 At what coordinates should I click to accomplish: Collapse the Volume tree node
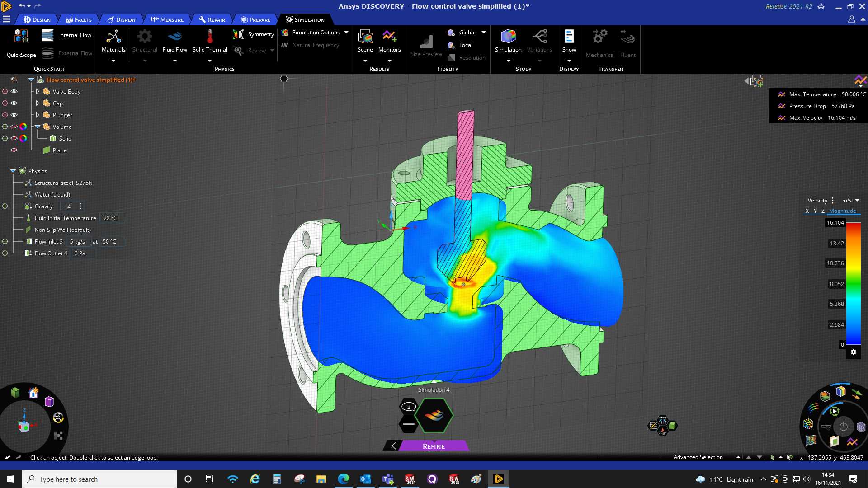(x=38, y=127)
